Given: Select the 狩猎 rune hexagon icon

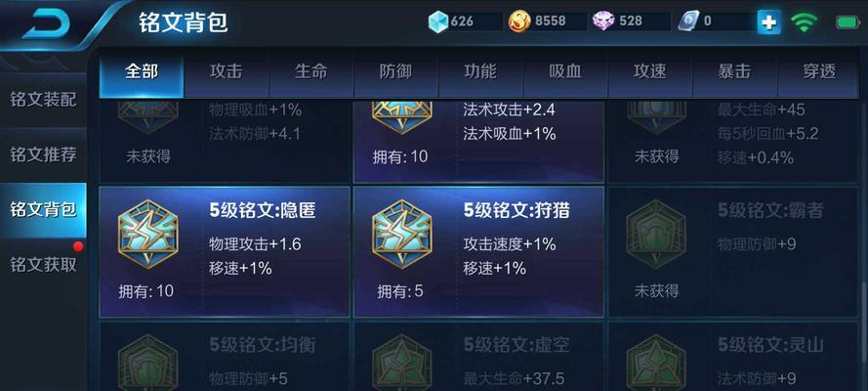Looking at the screenshot, I should click(402, 235).
